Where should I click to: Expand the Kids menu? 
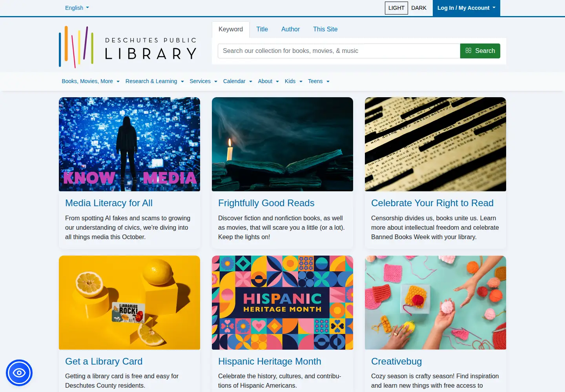[293, 81]
